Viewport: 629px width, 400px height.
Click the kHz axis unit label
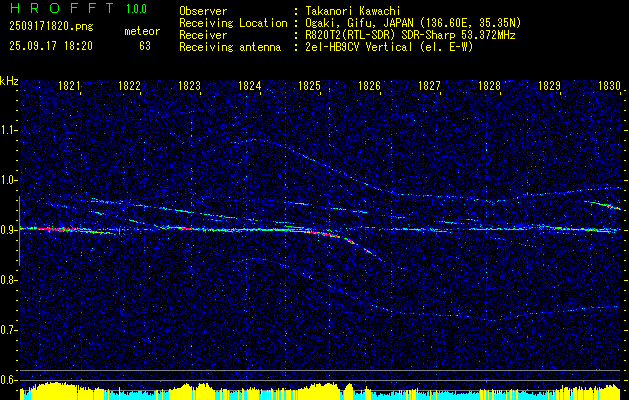tap(9, 81)
